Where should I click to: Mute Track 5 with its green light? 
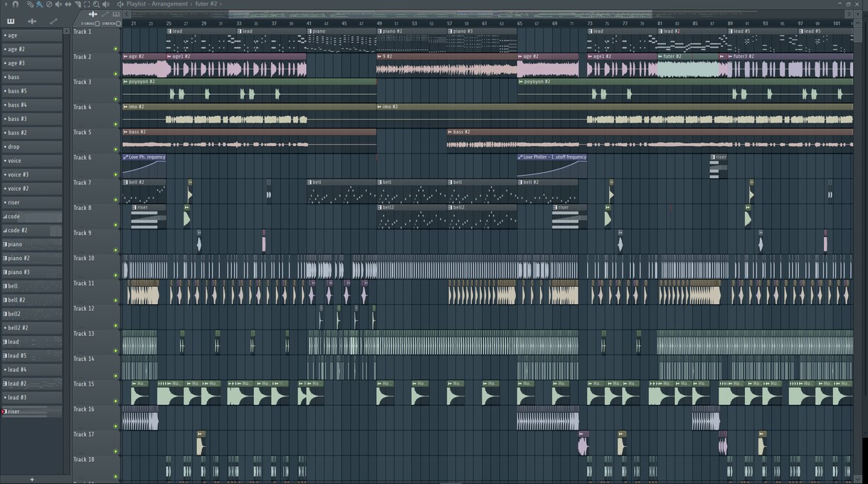point(115,149)
